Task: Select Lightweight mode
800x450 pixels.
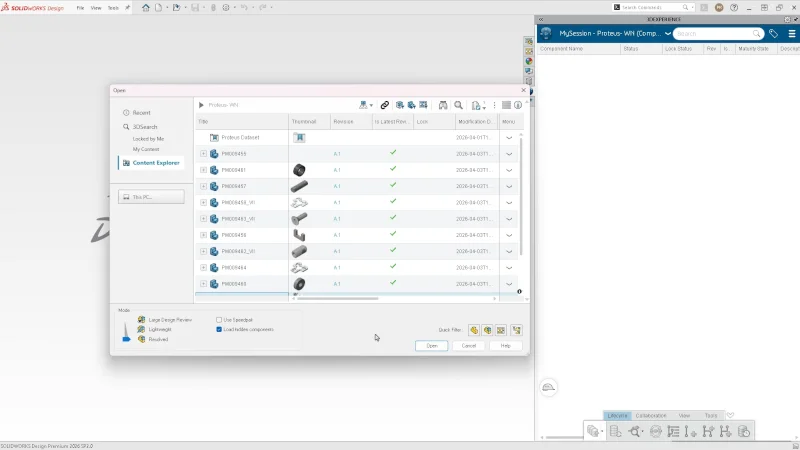Action: pos(160,330)
